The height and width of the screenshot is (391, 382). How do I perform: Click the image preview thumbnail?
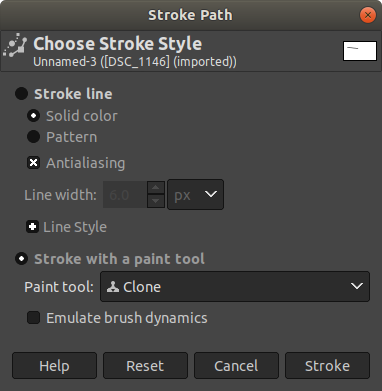tap(360, 51)
